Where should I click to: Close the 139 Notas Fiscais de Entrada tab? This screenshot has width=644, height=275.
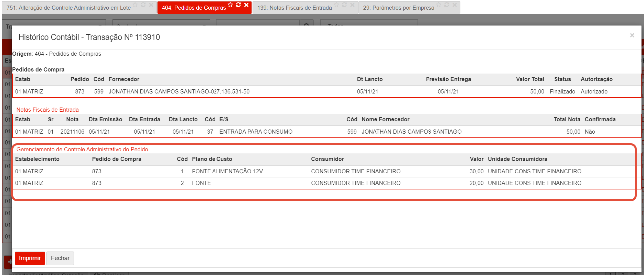(352, 5)
